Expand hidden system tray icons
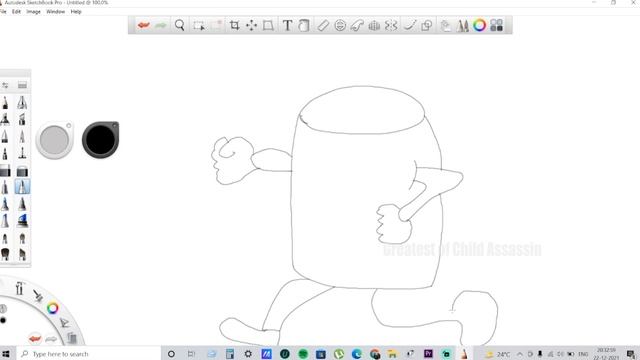 click(520, 354)
